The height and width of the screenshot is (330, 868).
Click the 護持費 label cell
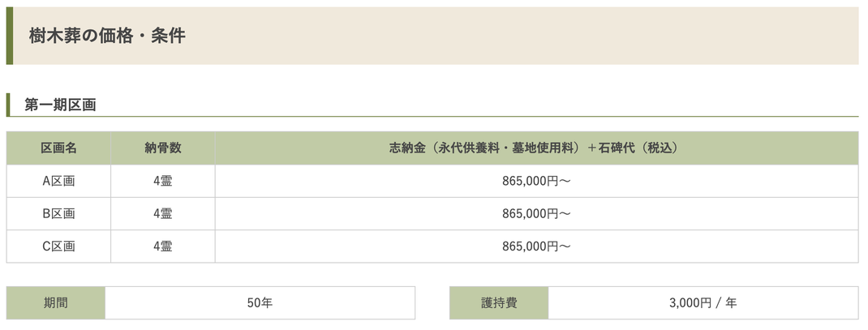(x=499, y=303)
